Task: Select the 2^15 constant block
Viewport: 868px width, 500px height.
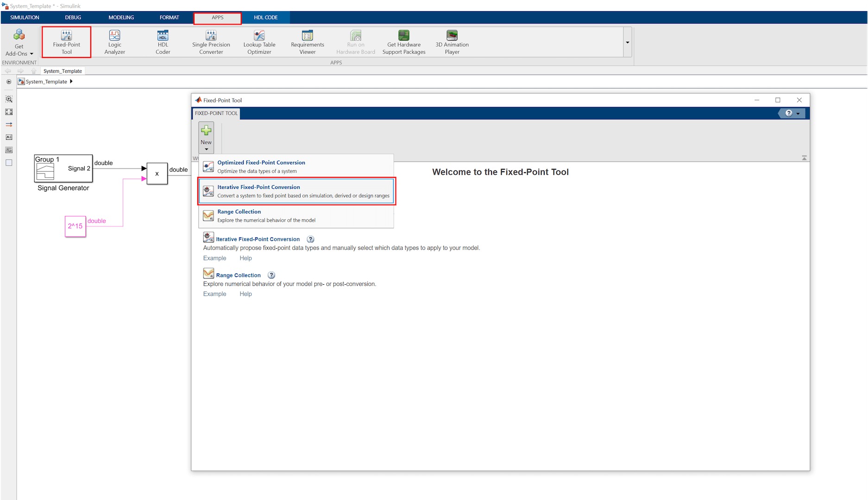Action: tap(75, 226)
